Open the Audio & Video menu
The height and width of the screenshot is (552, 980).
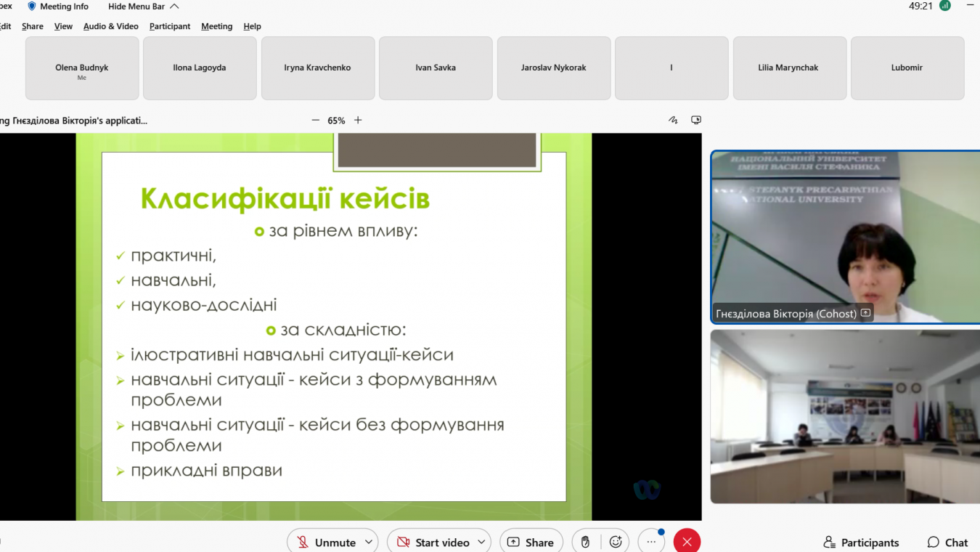coord(110,26)
